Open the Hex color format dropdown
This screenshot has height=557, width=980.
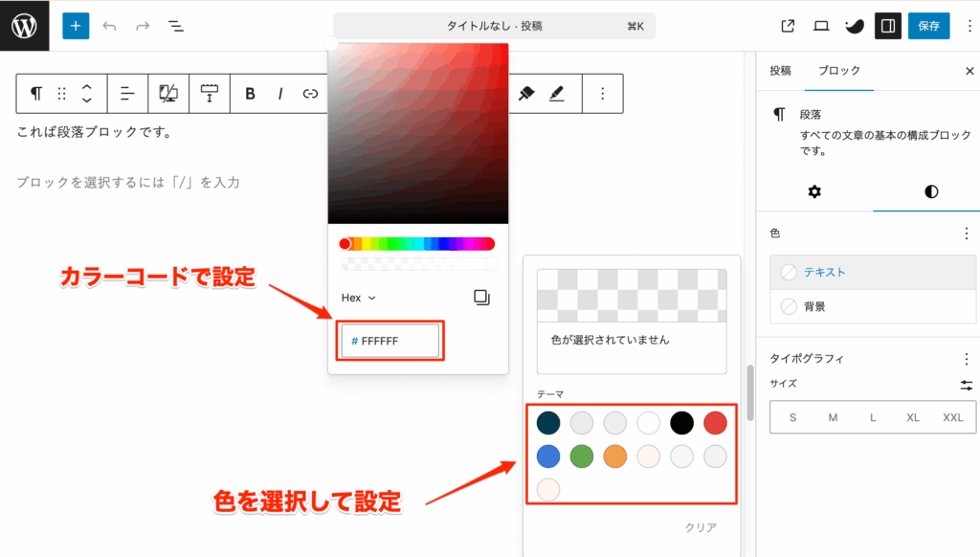tap(356, 298)
